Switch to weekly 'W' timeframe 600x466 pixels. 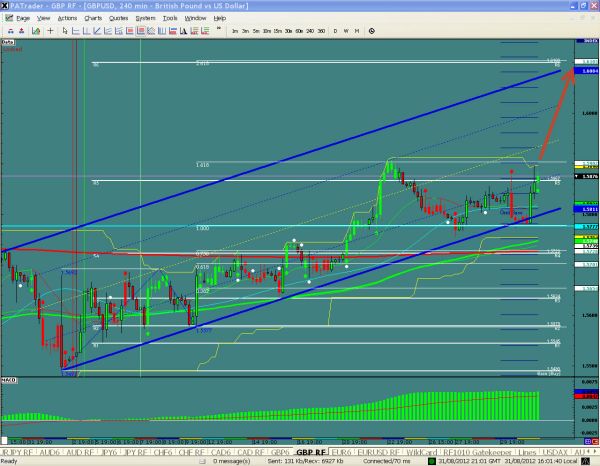click(346, 31)
